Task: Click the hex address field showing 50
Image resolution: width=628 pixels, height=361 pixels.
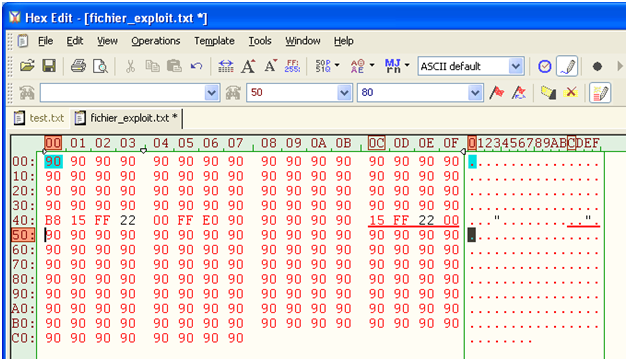Action: (x=292, y=93)
